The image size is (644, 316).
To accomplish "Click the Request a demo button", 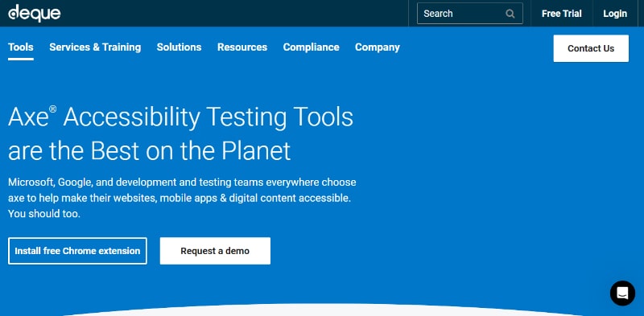I will (215, 251).
